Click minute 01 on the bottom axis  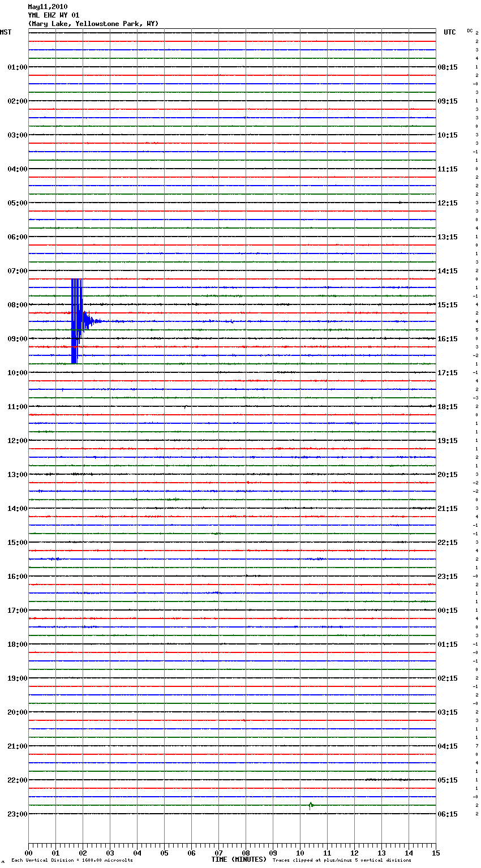55,853
